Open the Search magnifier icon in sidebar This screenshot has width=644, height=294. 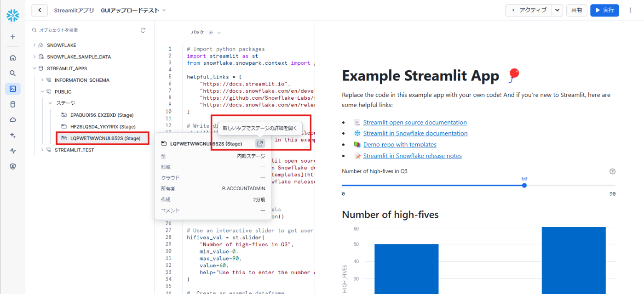[x=13, y=73]
